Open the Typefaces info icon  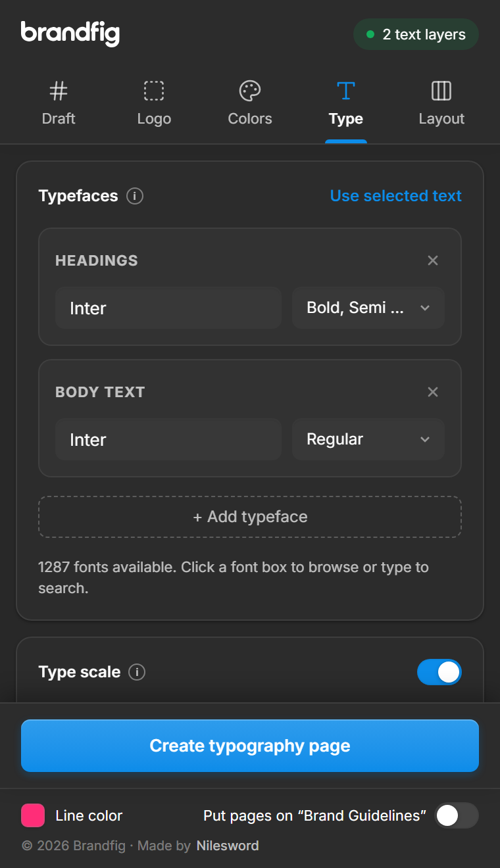pyautogui.click(x=135, y=196)
